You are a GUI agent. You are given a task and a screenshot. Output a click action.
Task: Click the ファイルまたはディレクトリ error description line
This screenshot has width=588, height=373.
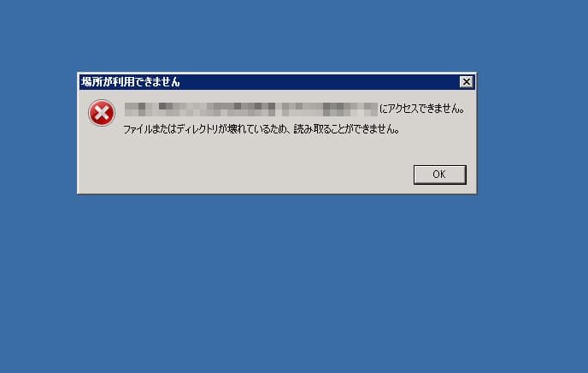(x=262, y=129)
